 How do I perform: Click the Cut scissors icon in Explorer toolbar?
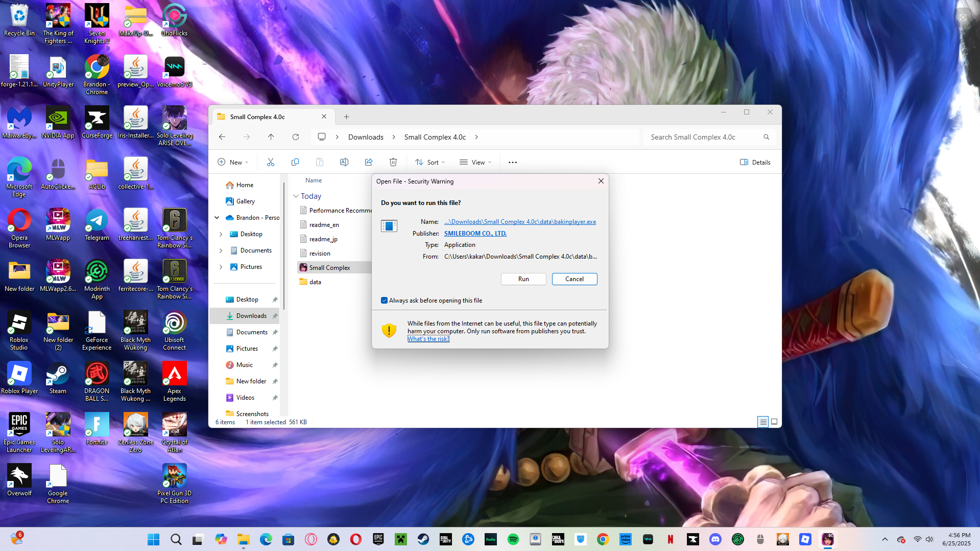271,162
